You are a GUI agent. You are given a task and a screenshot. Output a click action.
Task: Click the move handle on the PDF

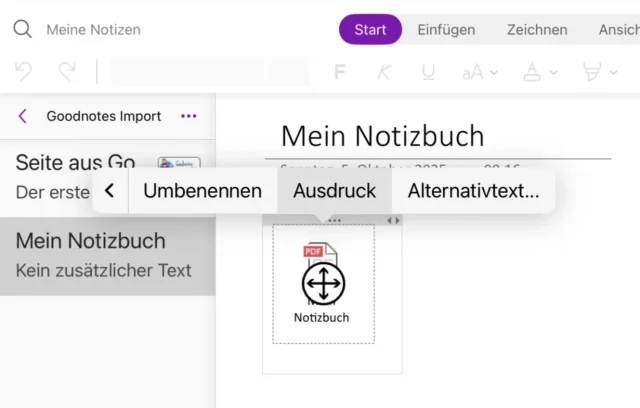tap(323, 284)
